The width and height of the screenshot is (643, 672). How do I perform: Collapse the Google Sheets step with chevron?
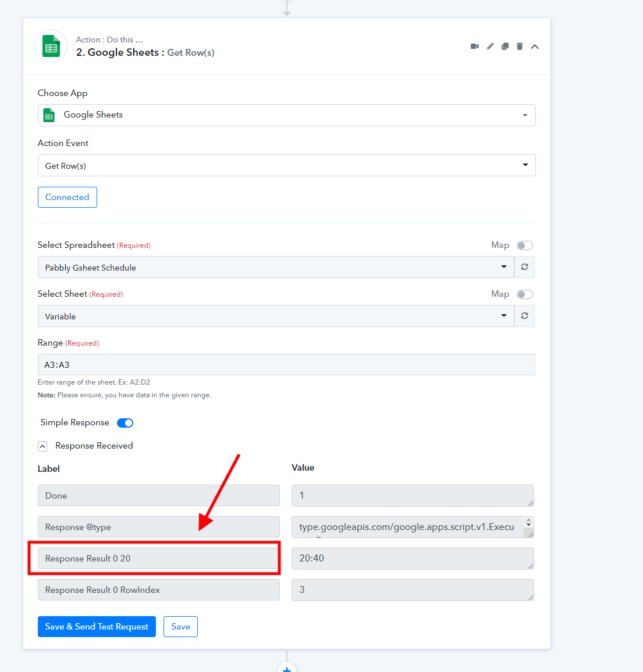[535, 47]
